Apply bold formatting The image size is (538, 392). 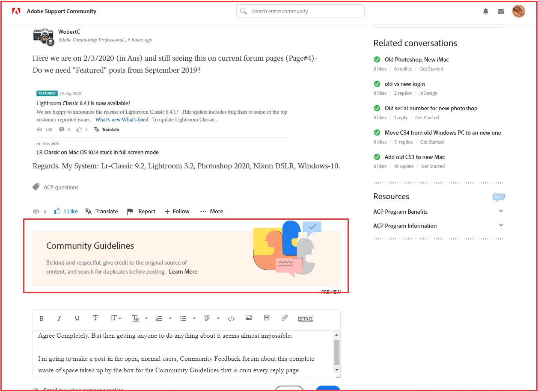coord(42,318)
